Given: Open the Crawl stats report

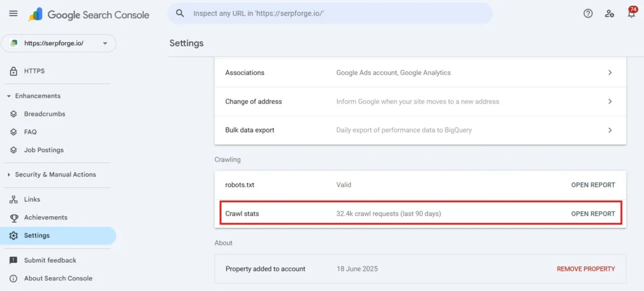Looking at the screenshot, I should coord(593,214).
